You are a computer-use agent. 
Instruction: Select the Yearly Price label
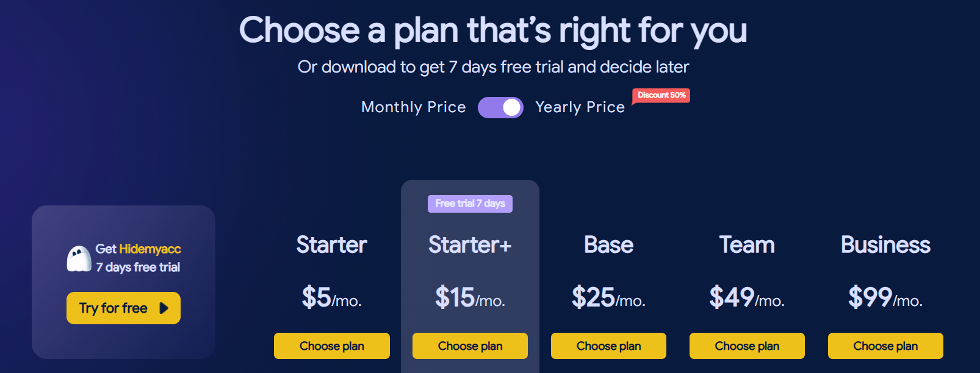(580, 107)
